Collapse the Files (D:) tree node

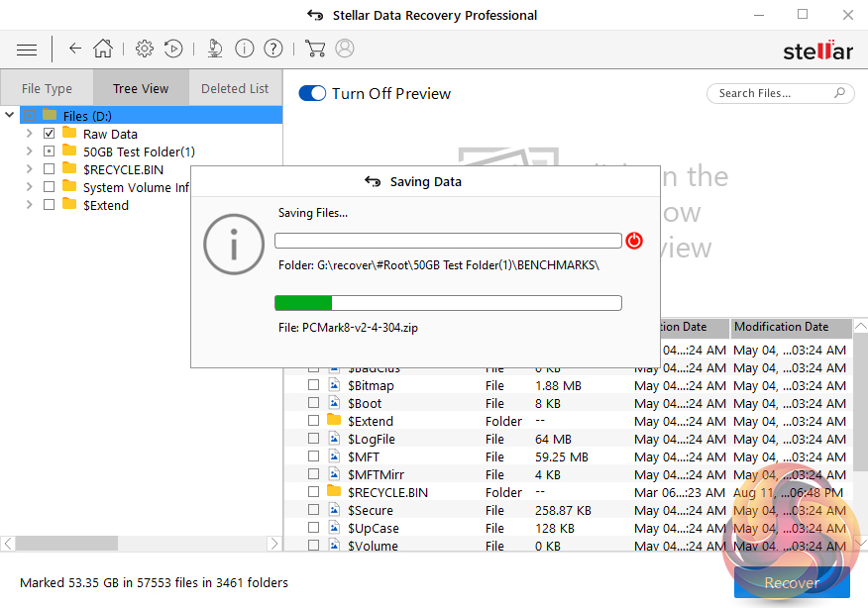[x=10, y=116]
